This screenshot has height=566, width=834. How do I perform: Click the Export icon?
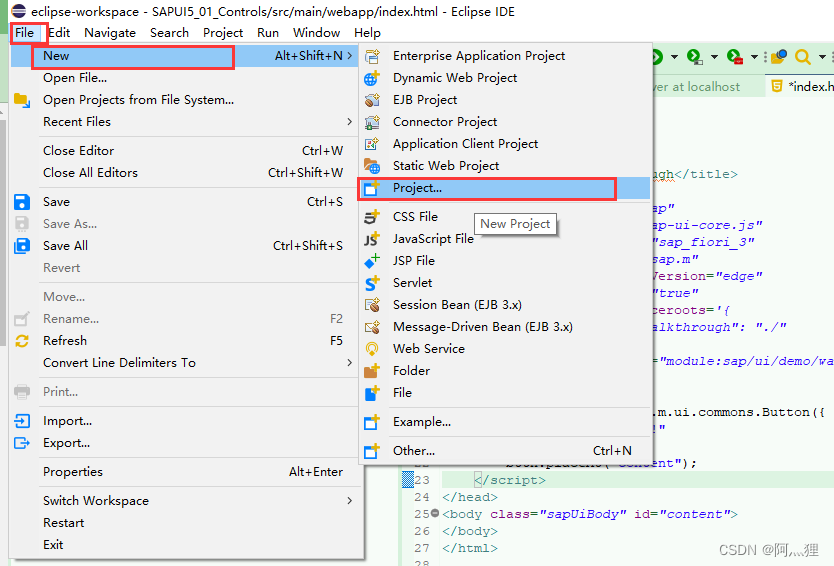[x=22, y=443]
